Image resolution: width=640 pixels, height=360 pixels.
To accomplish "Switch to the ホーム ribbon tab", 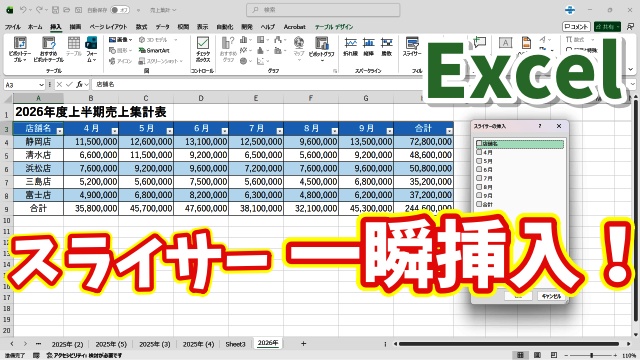I will (35, 27).
